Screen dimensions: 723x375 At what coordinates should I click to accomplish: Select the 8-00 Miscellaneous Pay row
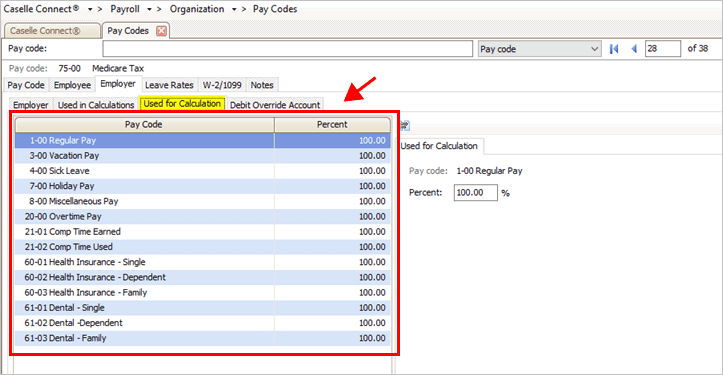202,201
